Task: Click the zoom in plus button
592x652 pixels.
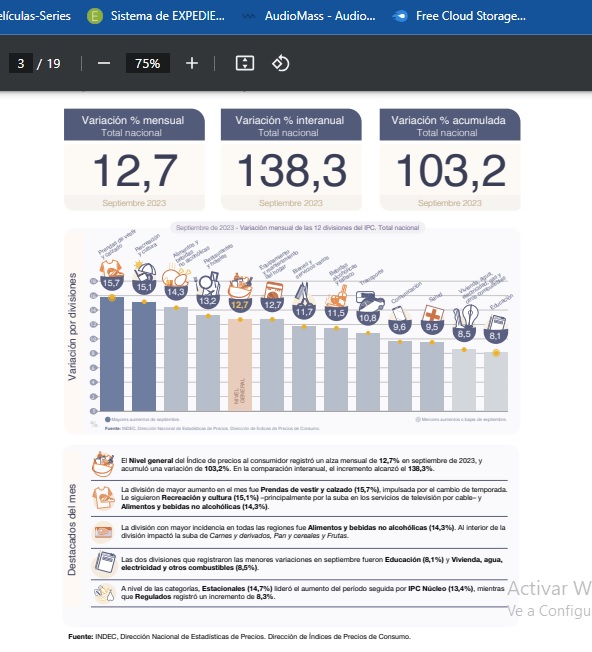Action: coord(192,64)
